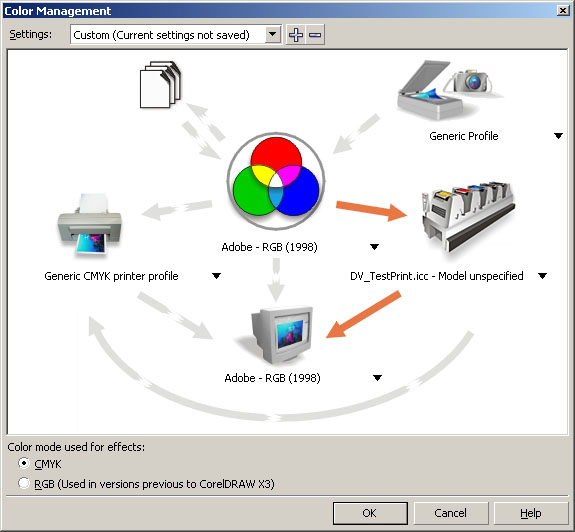
Task: Expand Generic CMYK printer profile dropdown arrow
Action: pyautogui.click(x=216, y=276)
